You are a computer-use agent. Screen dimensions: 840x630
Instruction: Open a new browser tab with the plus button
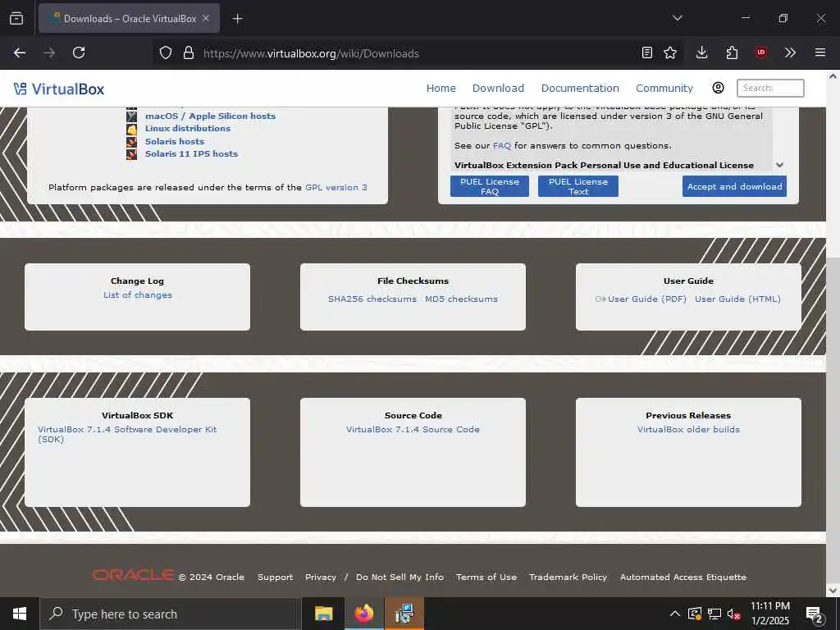point(237,19)
